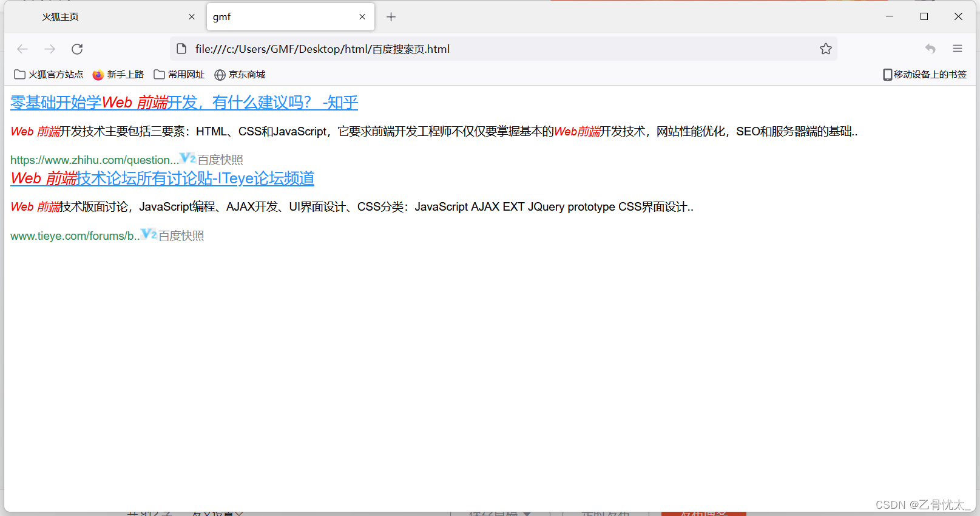This screenshot has height=516, width=980.
Task: Go forward to the next page
Action: point(50,49)
